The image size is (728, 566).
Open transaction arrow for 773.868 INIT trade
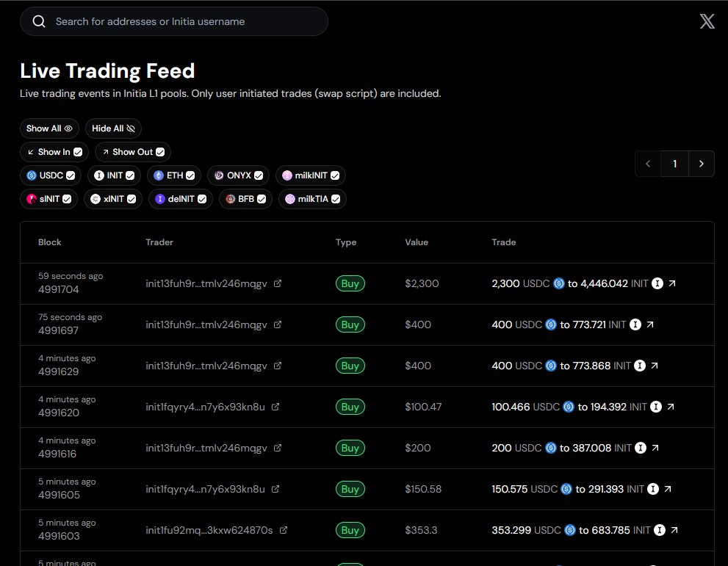[x=655, y=366]
